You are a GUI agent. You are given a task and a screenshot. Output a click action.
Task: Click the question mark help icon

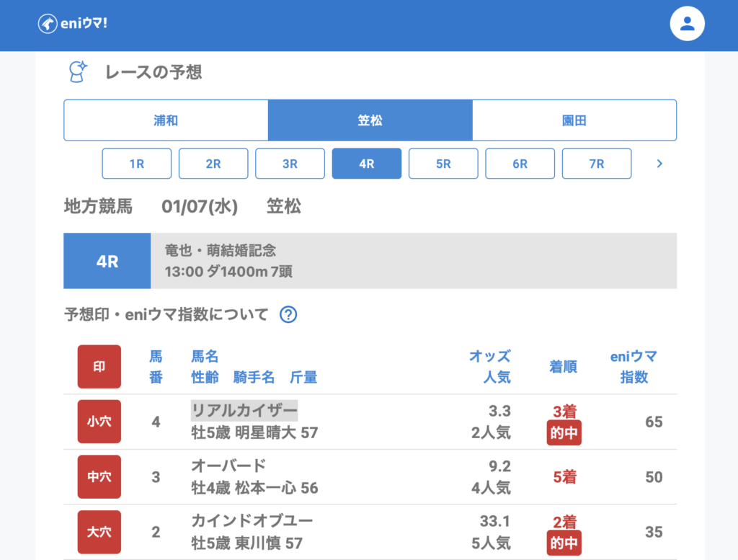[288, 315]
